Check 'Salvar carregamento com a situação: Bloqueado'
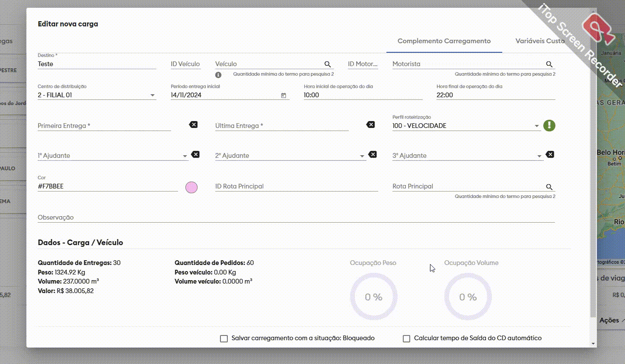 (x=224, y=338)
